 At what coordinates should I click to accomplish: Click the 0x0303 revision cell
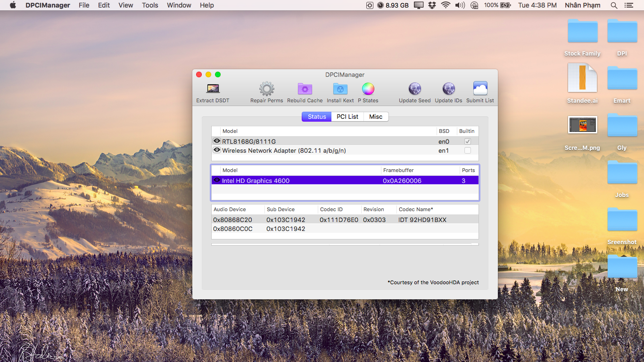point(374,220)
